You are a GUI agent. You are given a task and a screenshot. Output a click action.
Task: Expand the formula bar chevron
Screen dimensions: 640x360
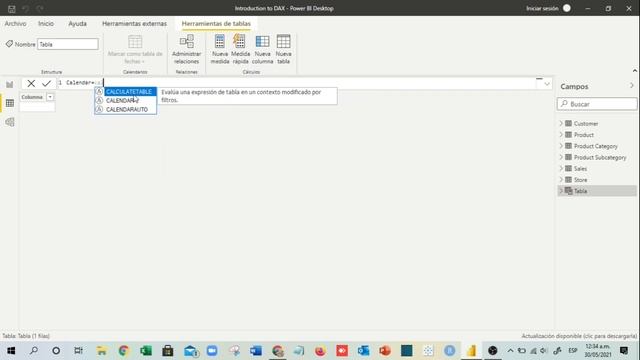coord(547,84)
